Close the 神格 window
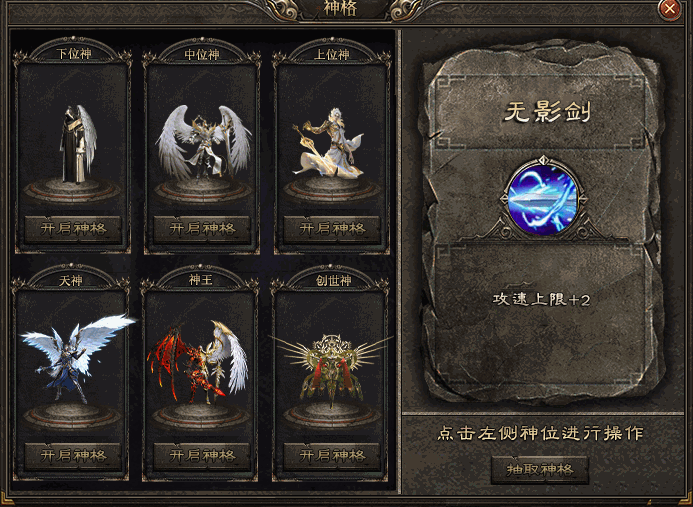 [x=670, y=9]
